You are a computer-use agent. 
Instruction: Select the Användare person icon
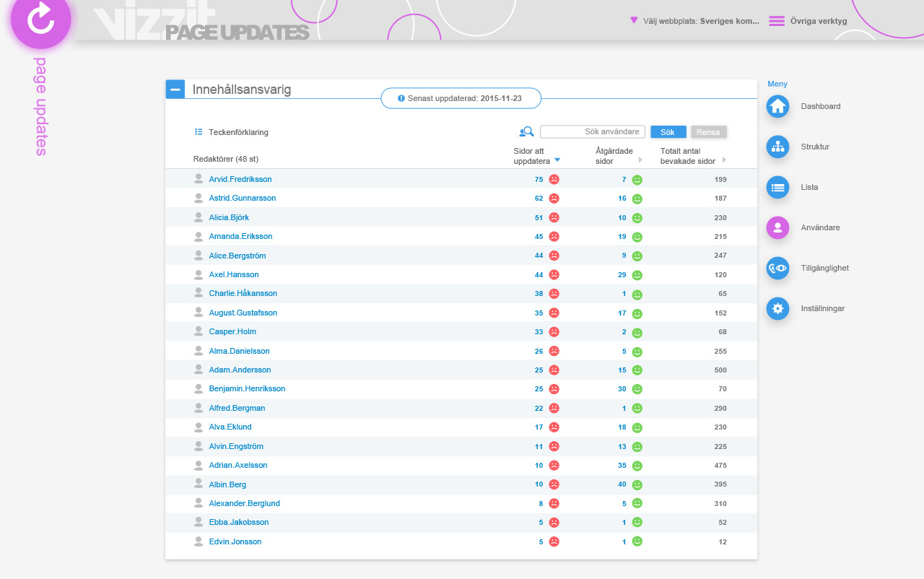(777, 227)
